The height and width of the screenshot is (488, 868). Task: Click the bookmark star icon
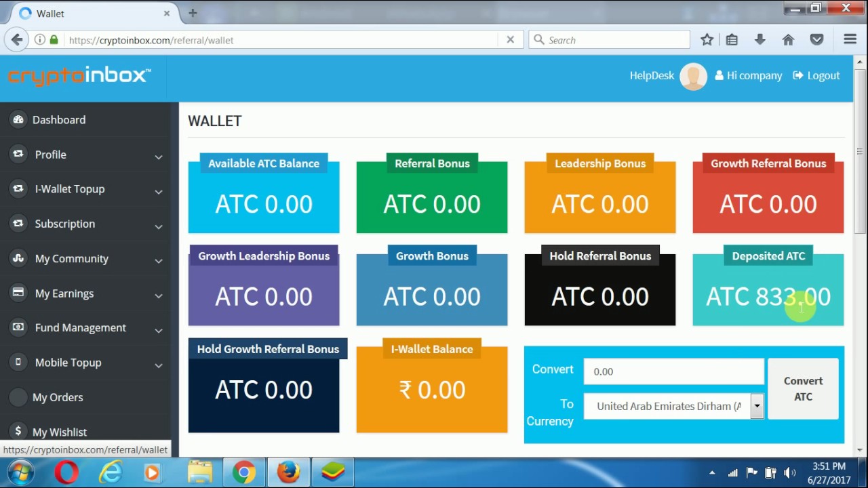pyautogui.click(x=707, y=40)
